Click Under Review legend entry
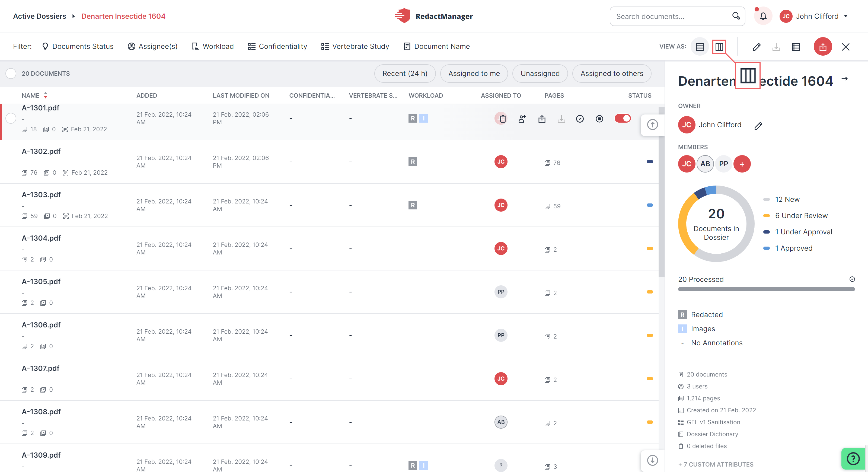The width and height of the screenshot is (868, 472). pyautogui.click(x=795, y=216)
